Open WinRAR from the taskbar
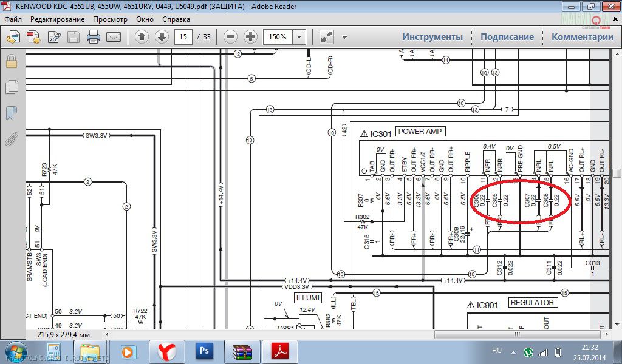This screenshot has height=364, width=622. pyautogui.click(x=242, y=352)
